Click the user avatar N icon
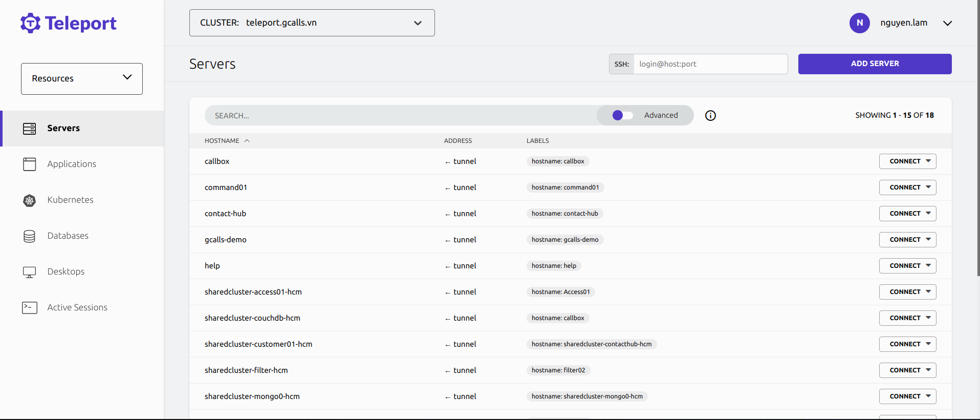This screenshot has width=980, height=420. pyautogui.click(x=859, y=23)
